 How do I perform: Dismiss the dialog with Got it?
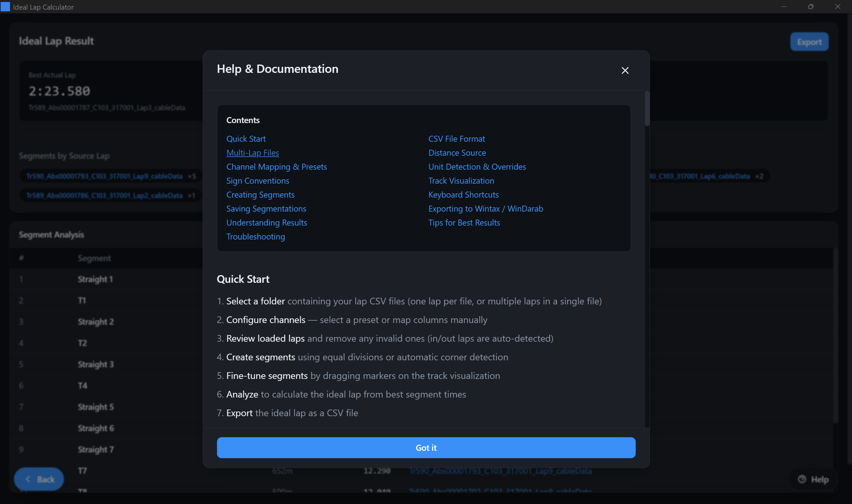426,448
